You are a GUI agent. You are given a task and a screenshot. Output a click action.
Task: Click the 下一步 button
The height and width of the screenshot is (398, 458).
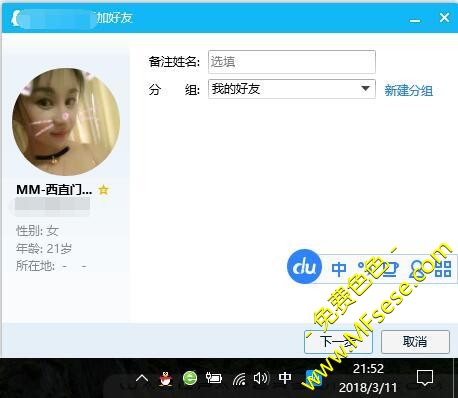coord(338,342)
